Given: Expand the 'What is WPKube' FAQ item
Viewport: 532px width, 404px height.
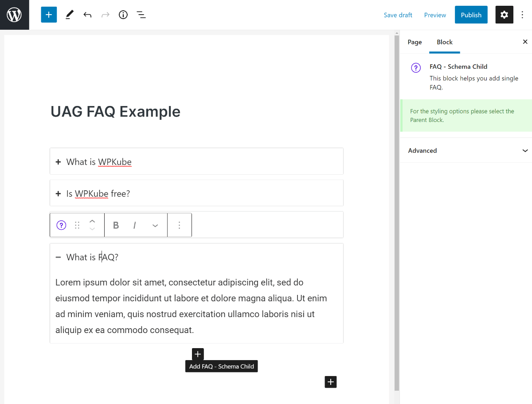Looking at the screenshot, I should (58, 161).
